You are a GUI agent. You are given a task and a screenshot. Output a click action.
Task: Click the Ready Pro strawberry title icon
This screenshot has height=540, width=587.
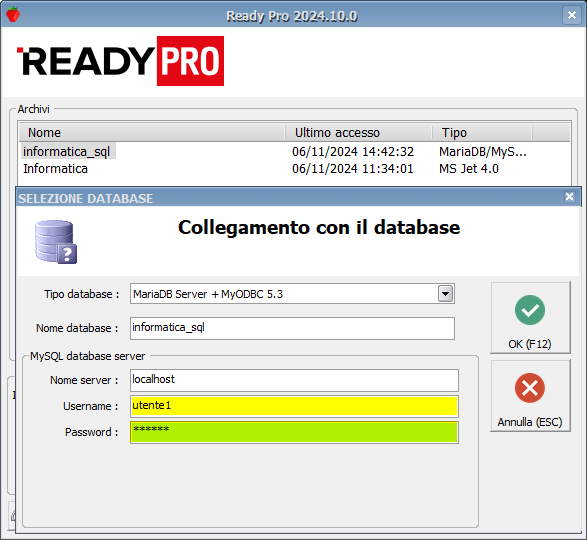pyautogui.click(x=13, y=15)
